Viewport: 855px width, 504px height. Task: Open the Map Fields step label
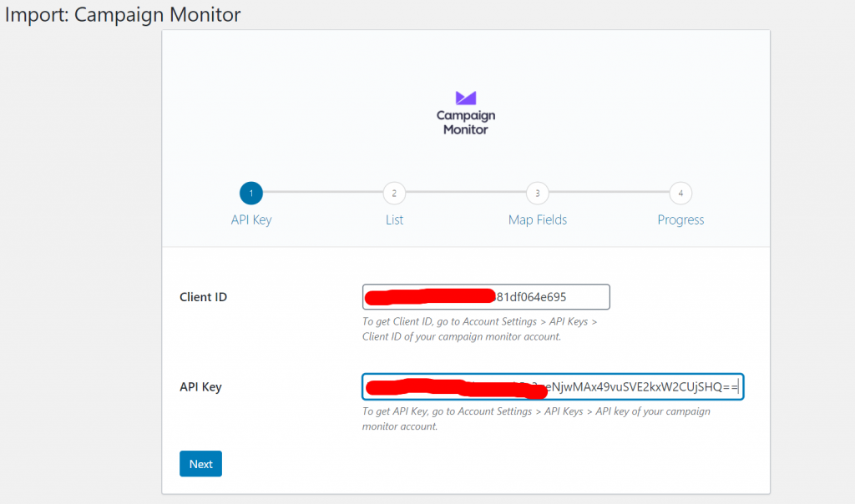[x=538, y=219]
